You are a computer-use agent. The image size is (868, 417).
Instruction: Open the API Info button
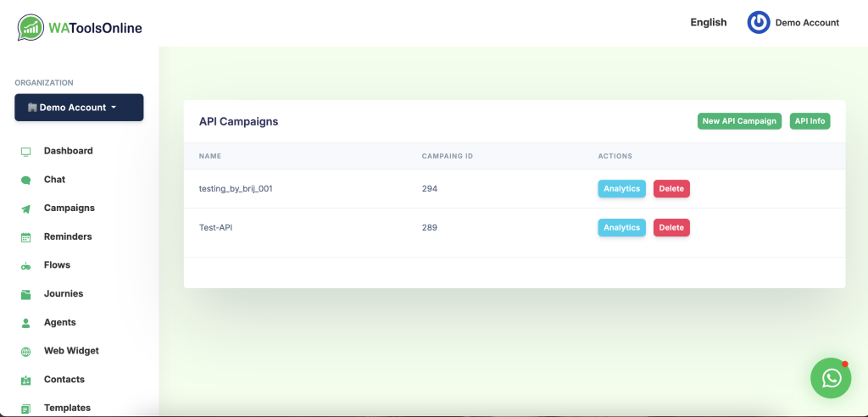[810, 120]
